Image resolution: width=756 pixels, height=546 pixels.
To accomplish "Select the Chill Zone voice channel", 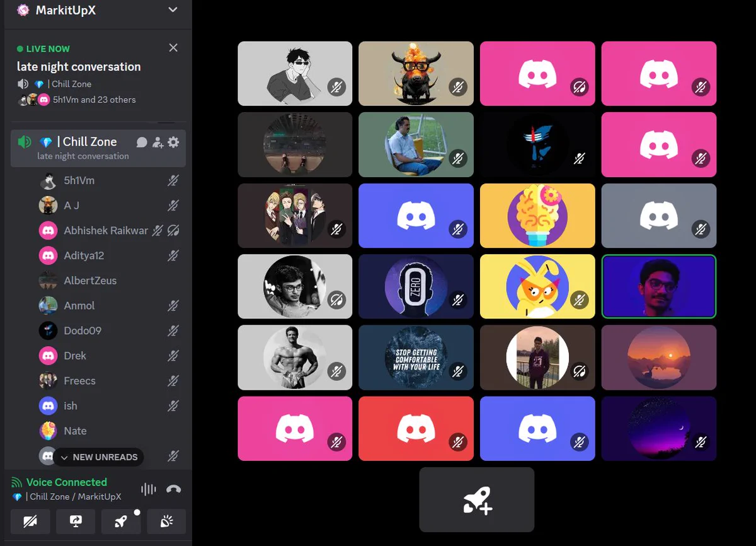I will 98,148.
